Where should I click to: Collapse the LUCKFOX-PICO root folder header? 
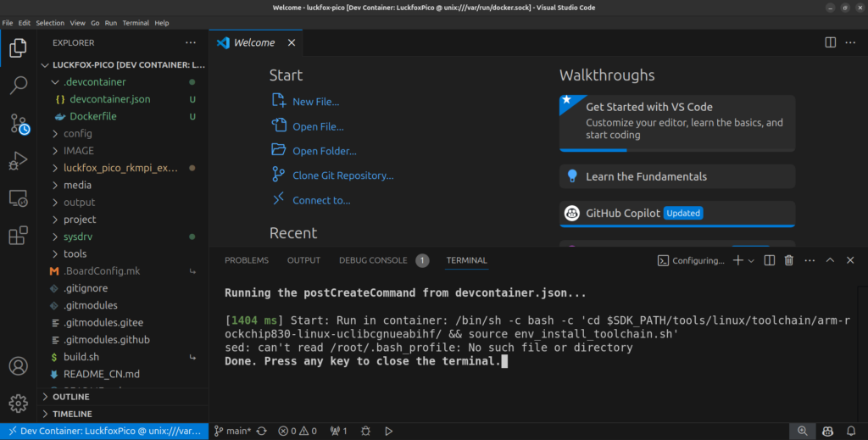click(x=123, y=64)
